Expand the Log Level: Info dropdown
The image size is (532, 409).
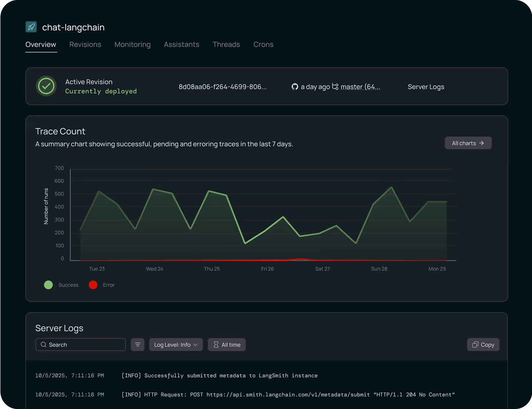[176, 344]
